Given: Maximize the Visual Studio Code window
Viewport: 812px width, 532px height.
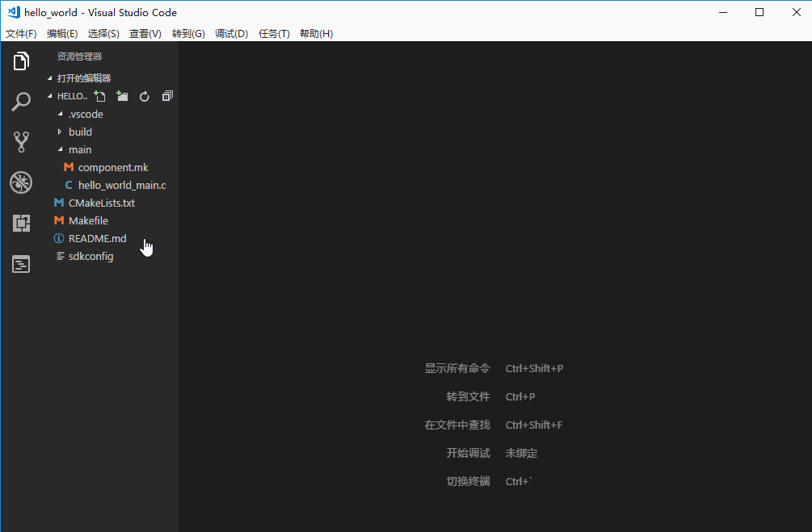Looking at the screenshot, I should (x=759, y=12).
